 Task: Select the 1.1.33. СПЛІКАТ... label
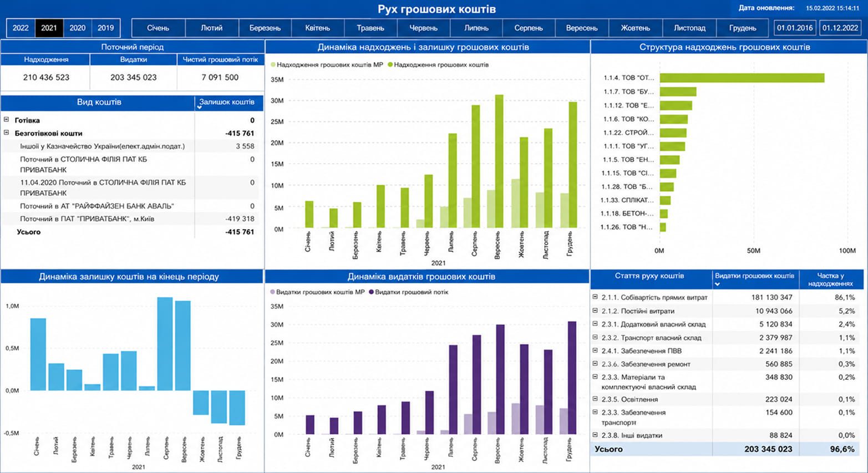[x=627, y=200]
